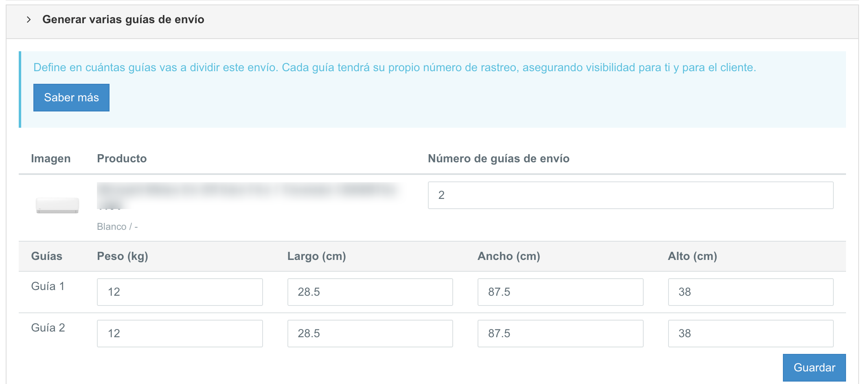Screen dimensions: 868x384
Task: Click the Guardar button
Action: [x=814, y=367]
